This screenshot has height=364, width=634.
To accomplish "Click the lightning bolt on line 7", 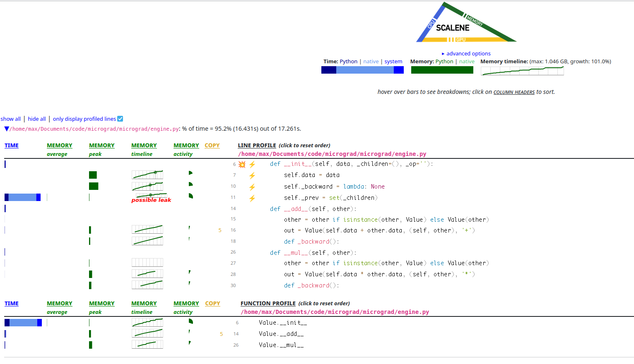I will (252, 176).
